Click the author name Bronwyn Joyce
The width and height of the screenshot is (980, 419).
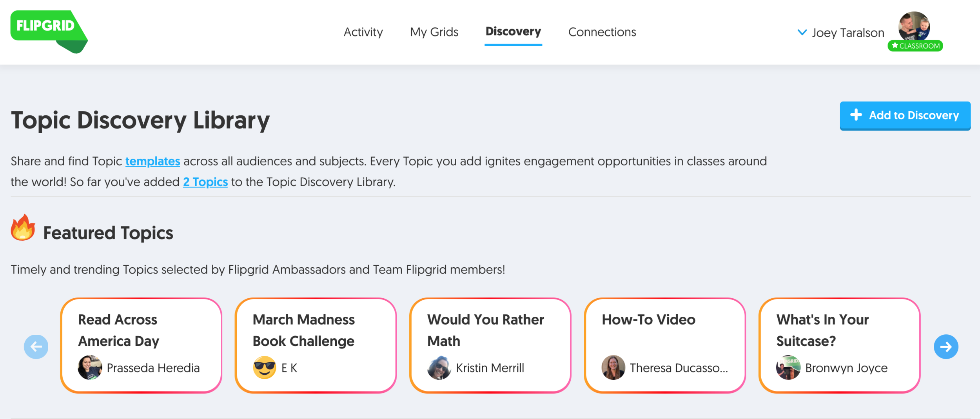(846, 368)
